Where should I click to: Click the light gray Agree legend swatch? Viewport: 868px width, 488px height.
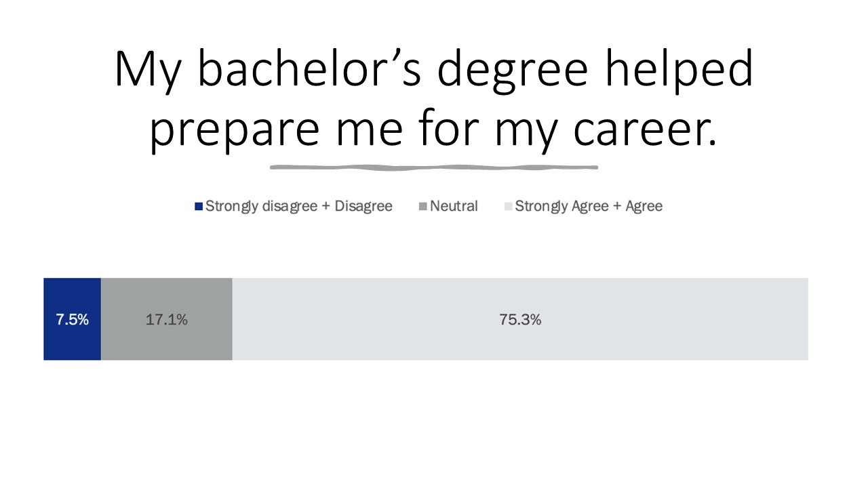coord(508,207)
